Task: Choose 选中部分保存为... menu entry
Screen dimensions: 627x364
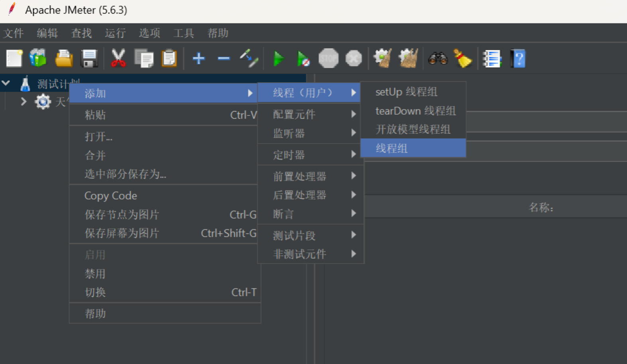Action: [x=163, y=174]
